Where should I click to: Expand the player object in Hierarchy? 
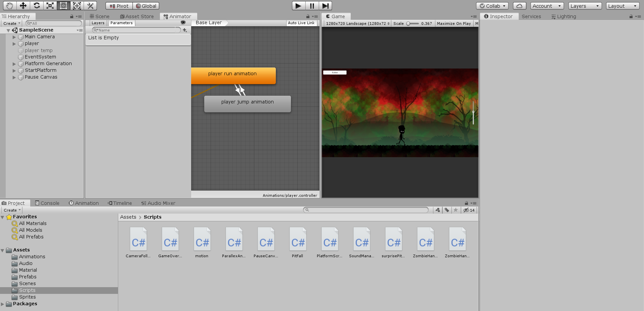[14, 44]
